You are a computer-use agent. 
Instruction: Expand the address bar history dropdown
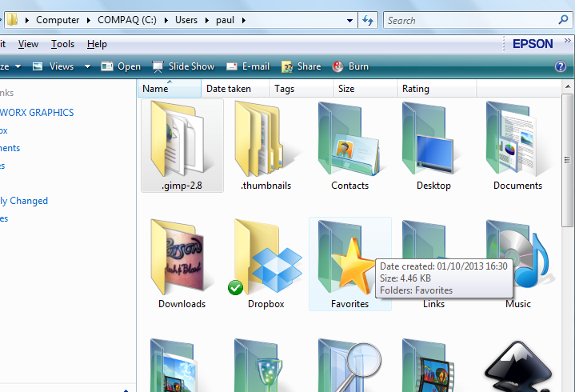click(349, 21)
